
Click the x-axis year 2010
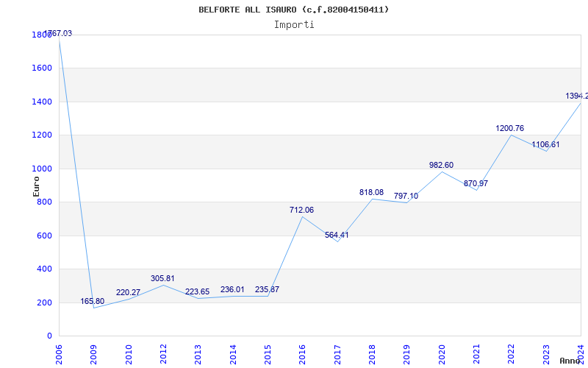pos(129,355)
